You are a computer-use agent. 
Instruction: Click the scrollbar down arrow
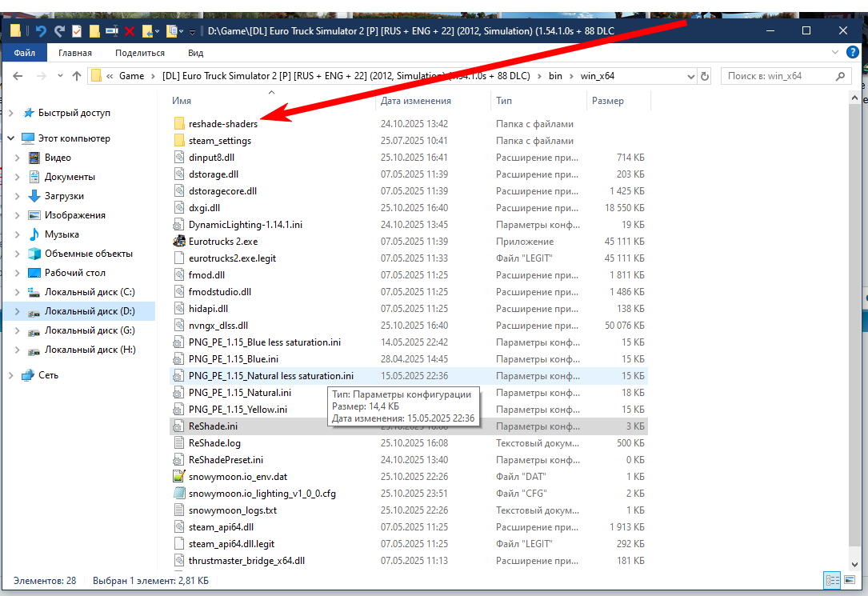tap(854, 565)
